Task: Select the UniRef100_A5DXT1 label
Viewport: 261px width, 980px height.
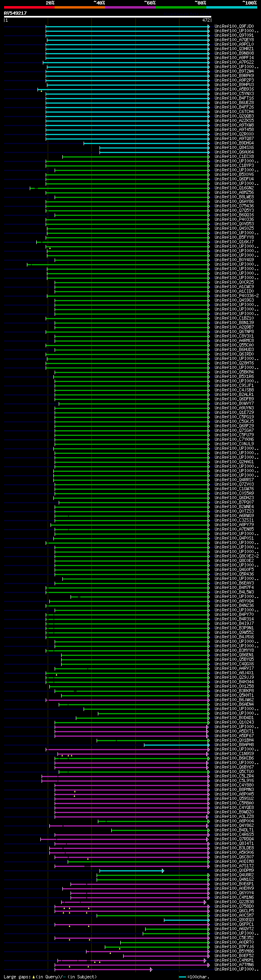Action: point(234,731)
